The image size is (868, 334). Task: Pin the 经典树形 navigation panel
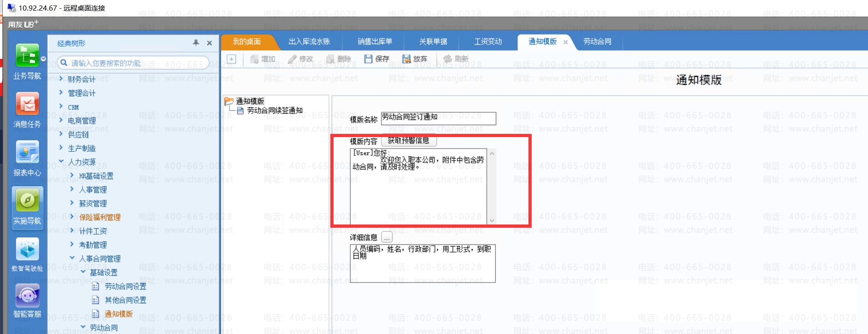click(196, 43)
